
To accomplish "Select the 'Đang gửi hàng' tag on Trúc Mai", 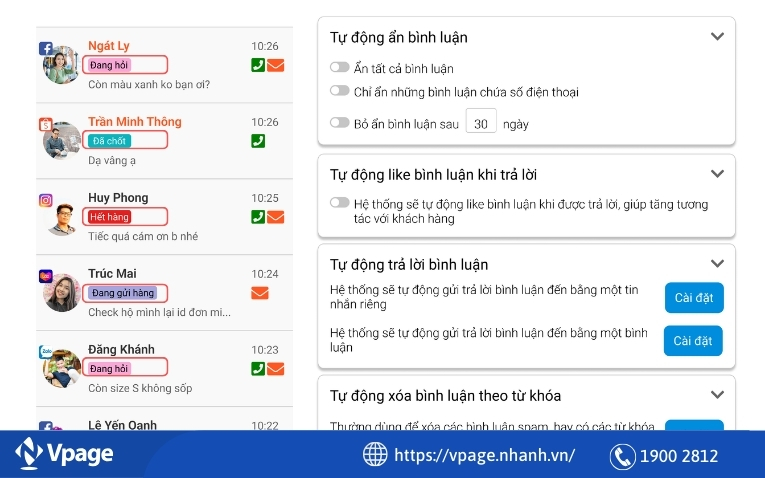I will 122,293.
